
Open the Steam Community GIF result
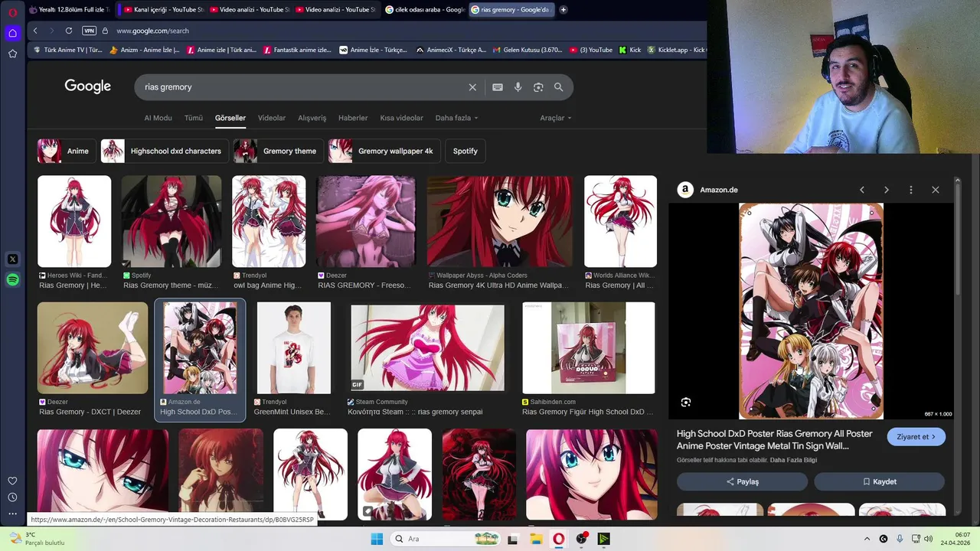click(427, 348)
